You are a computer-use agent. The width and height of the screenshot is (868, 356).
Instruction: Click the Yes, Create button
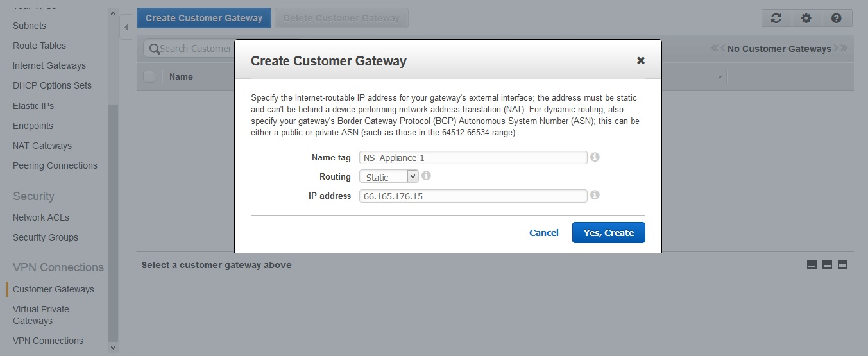point(608,233)
